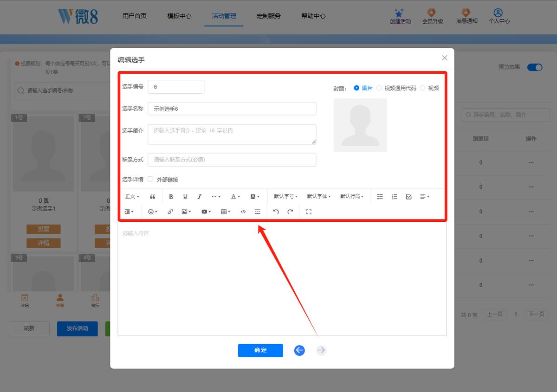Click the 发布活动 button
This screenshot has height=392, width=557.
coord(78,328)
